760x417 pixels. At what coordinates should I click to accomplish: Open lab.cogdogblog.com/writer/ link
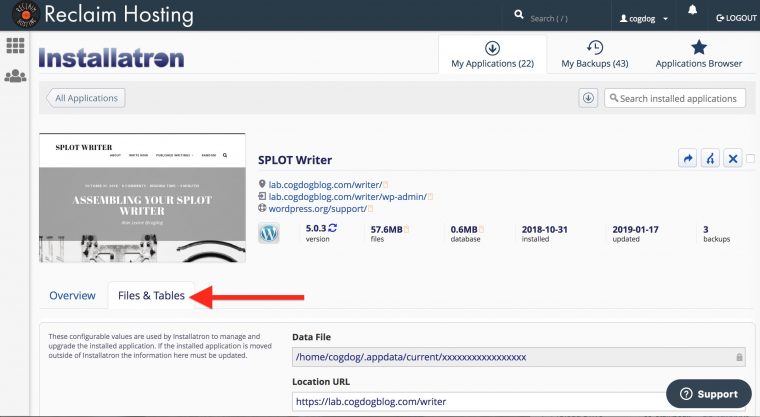[x=325, y=185]
